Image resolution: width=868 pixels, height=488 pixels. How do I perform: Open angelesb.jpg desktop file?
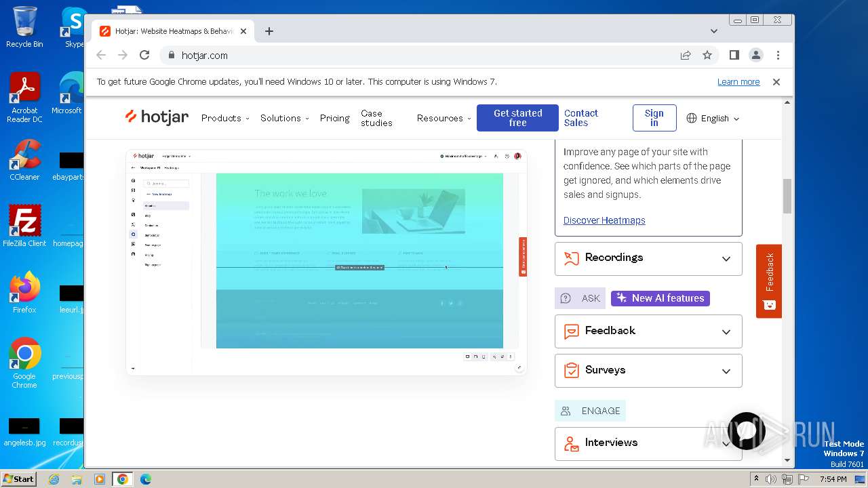[x=24, y=432]
